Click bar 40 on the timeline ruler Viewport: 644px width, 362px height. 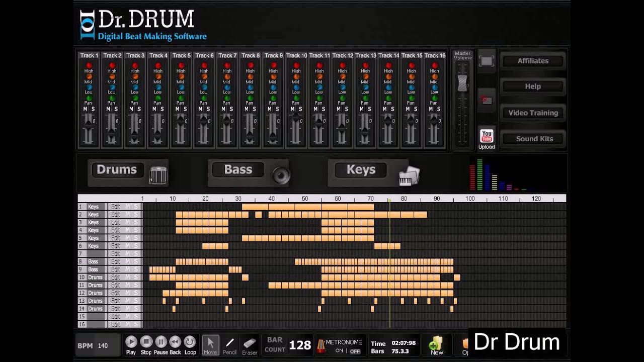coord(272,199)
